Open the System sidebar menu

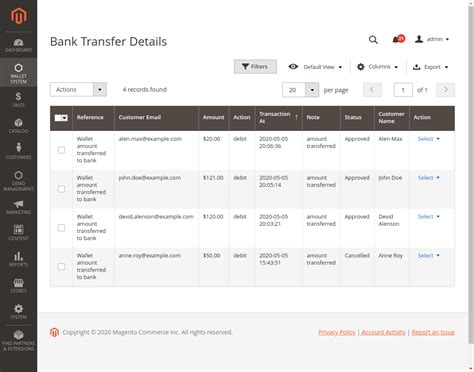pos(18,311)
